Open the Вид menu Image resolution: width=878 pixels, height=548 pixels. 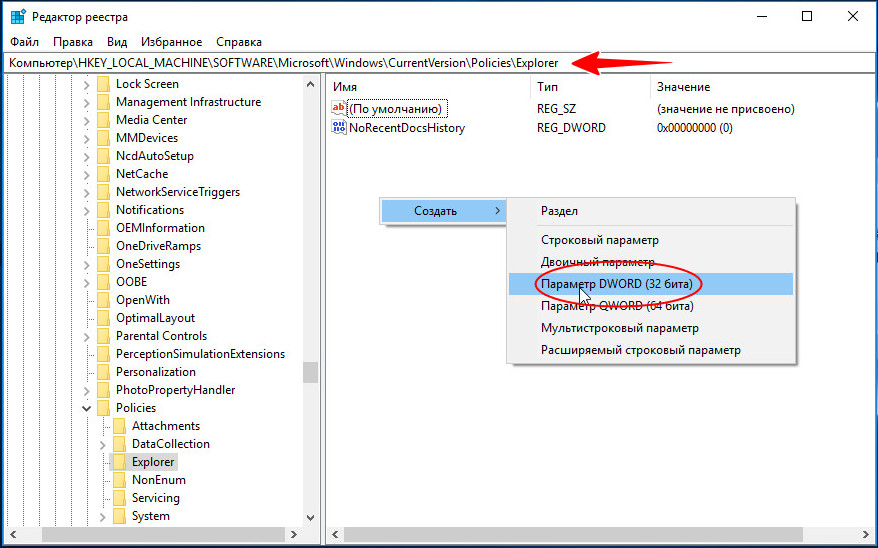pyautogui.click(x=117, y=42)
